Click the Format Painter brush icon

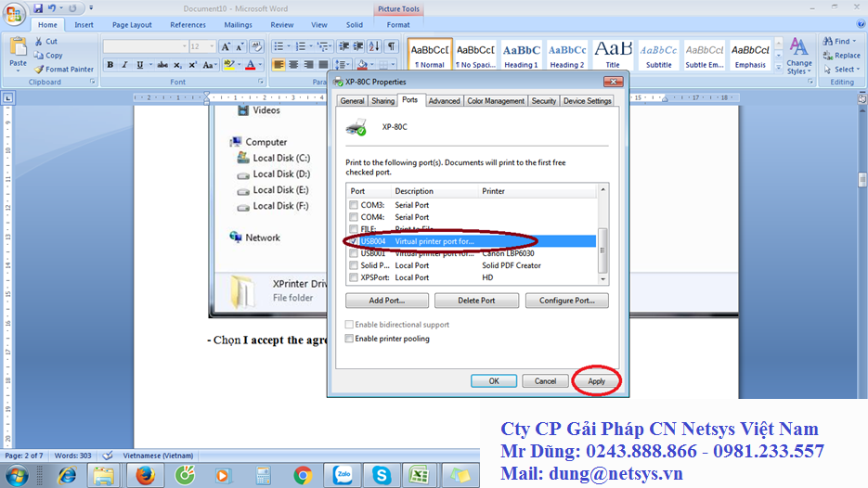pos(39,70)
